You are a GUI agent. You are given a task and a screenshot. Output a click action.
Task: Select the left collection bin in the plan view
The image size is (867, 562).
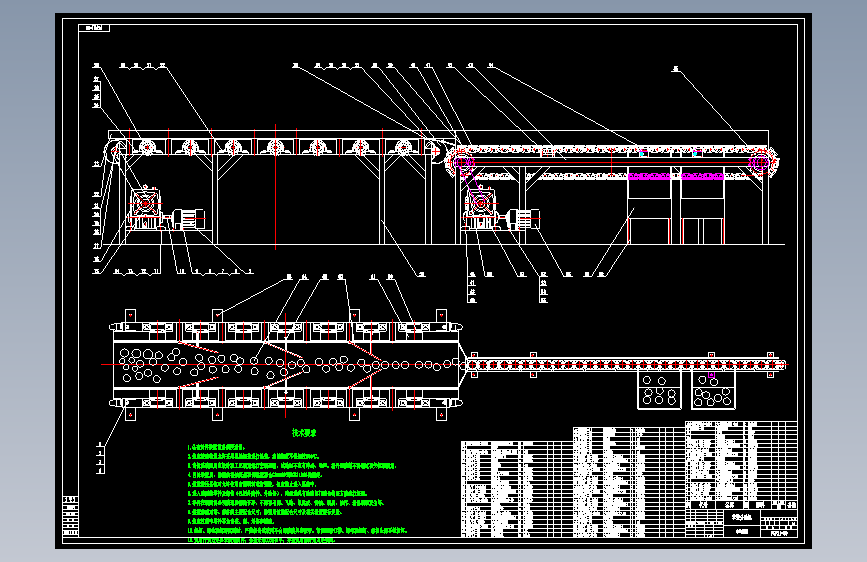659,390
